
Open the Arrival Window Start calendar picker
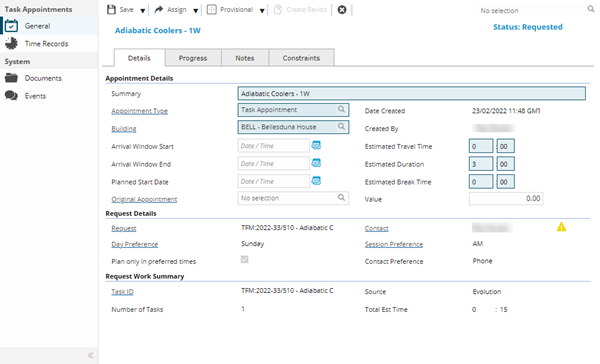(x=316, y=145)
